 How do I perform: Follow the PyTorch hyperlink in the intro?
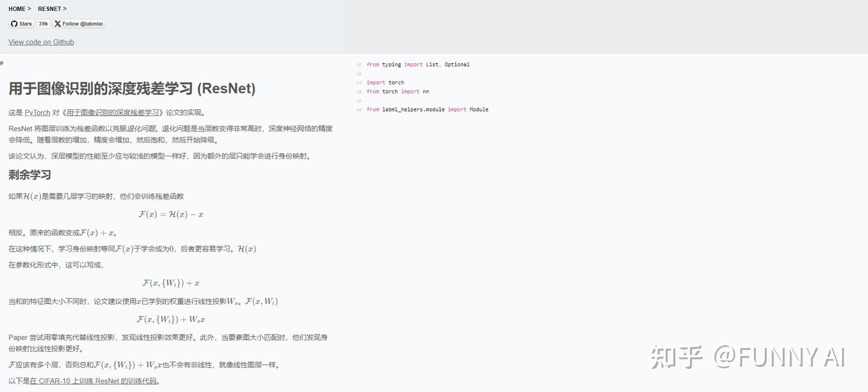point(37,112)
